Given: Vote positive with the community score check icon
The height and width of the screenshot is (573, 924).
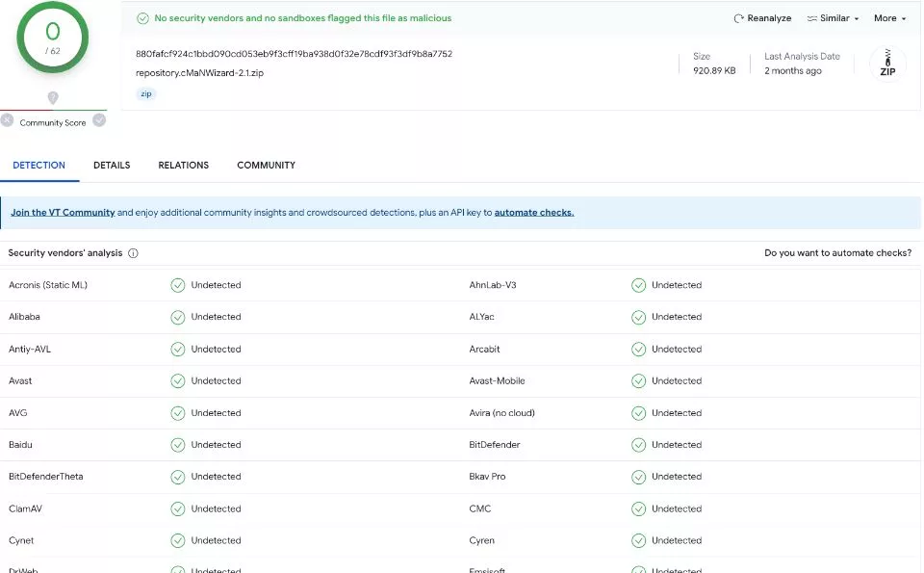Looking at the screenshot, I should coord(99,120).
